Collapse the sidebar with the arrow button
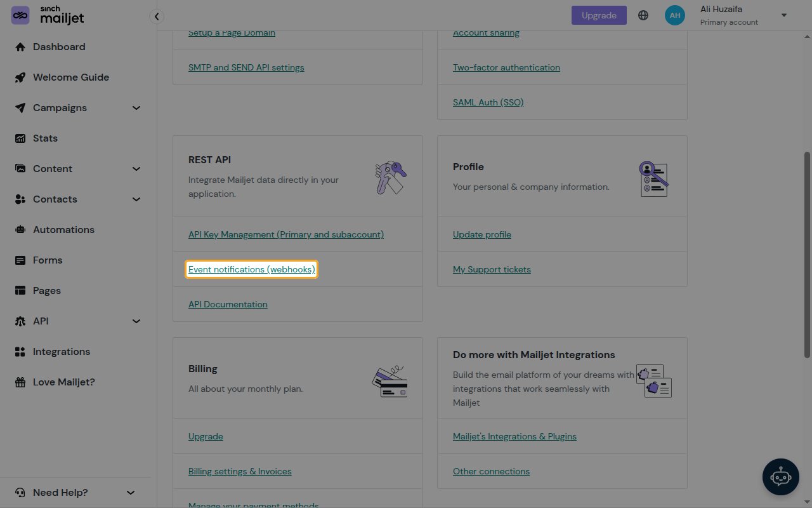Screen dimensions: 812x508 point(157,17)
